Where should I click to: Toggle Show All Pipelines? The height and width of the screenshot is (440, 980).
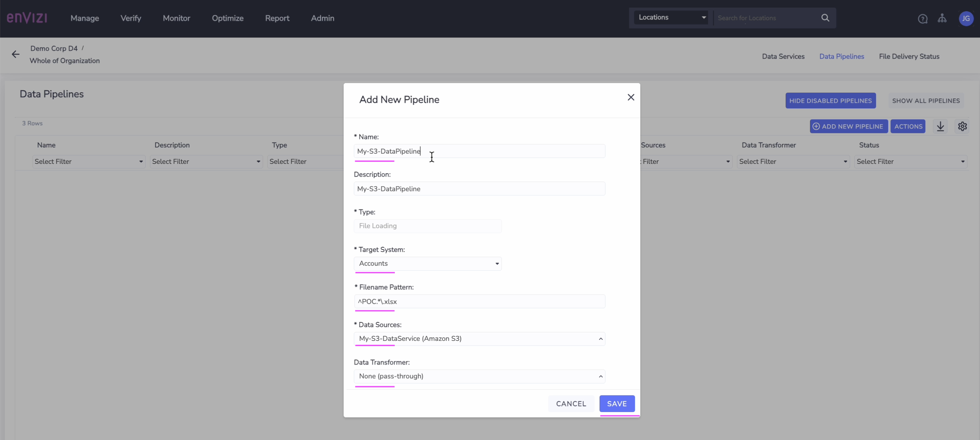pyautogui.click(x=926, y=101)
